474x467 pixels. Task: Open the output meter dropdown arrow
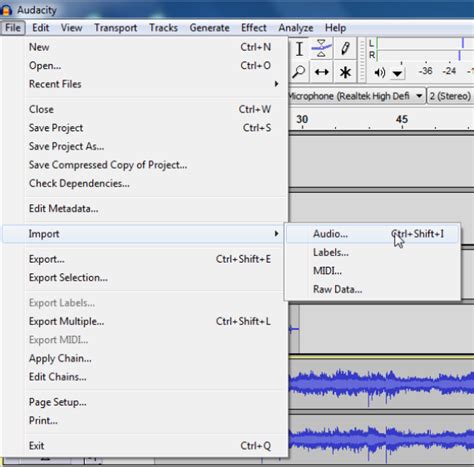tap(397, 73)
